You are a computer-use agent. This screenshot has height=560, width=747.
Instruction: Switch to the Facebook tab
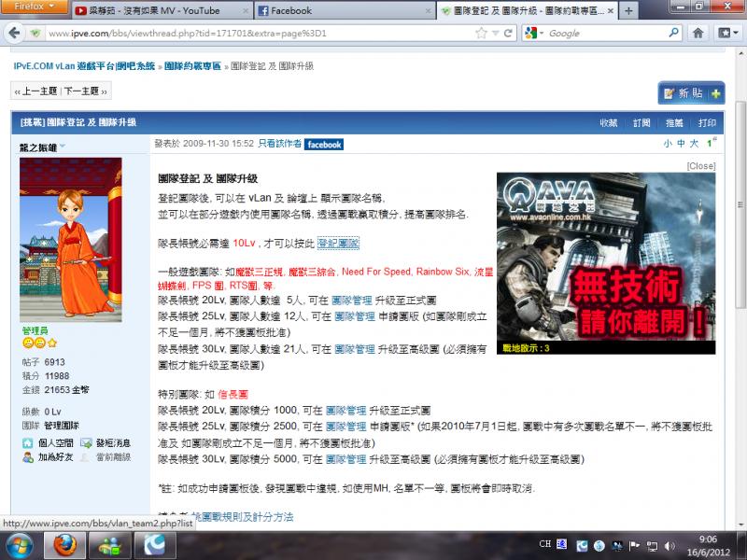point(344,10)
